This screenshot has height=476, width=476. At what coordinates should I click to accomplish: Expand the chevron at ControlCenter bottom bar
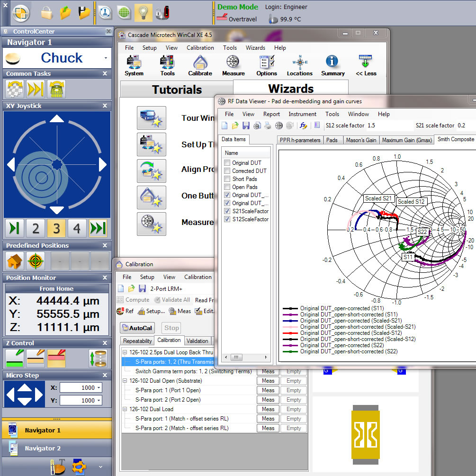click(x=100, y=467)
